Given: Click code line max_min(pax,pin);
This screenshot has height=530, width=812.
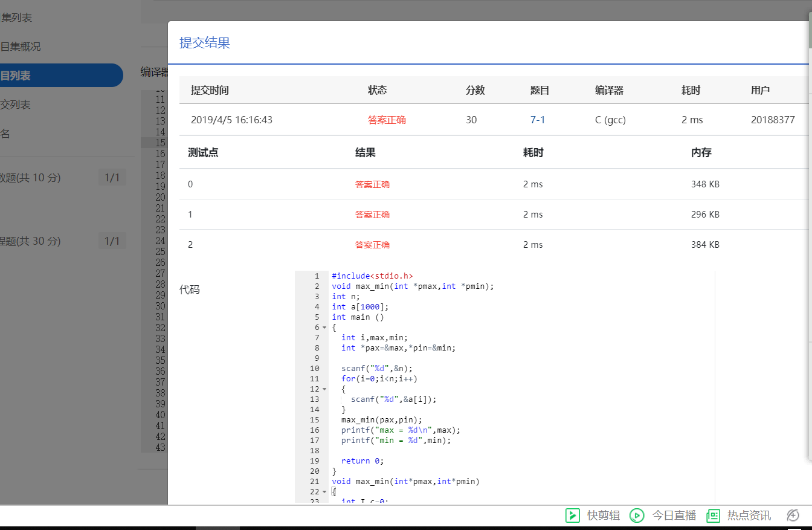Looking at the screenshot, I should [x=382, y=420].
